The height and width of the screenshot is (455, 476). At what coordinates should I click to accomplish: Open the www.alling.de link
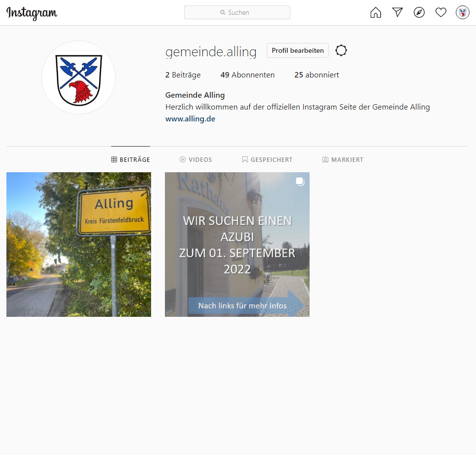pyautogui.click(x=190, y=119)
